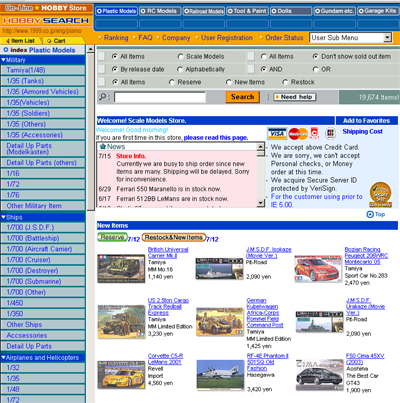This screenshot has height=403, width=400.
Task: Open the F50 Cima black car image
Action: point(319,375)
